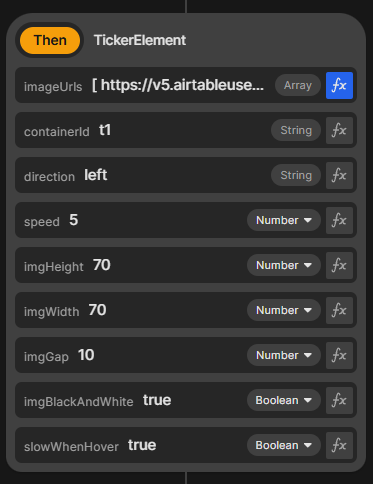Click the orange Then button
The width and height of the screenshot is (373, 484).
coord(50,40)
